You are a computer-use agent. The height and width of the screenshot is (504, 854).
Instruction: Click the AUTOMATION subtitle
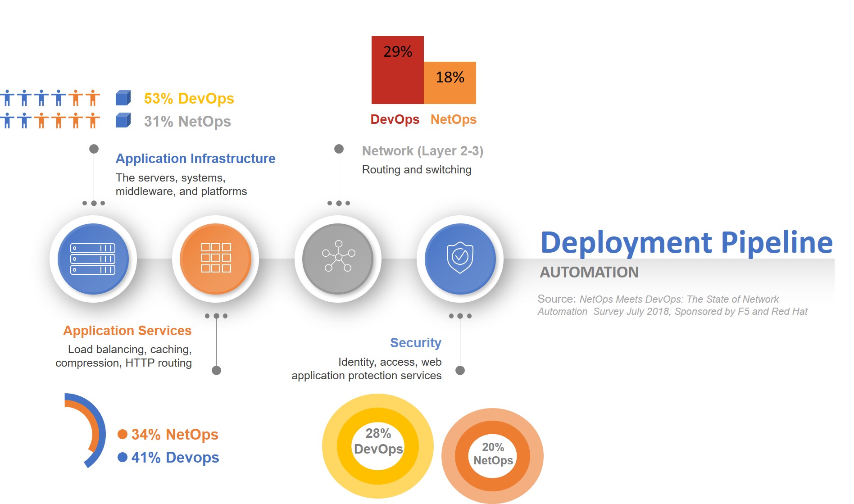coord(589,272)
